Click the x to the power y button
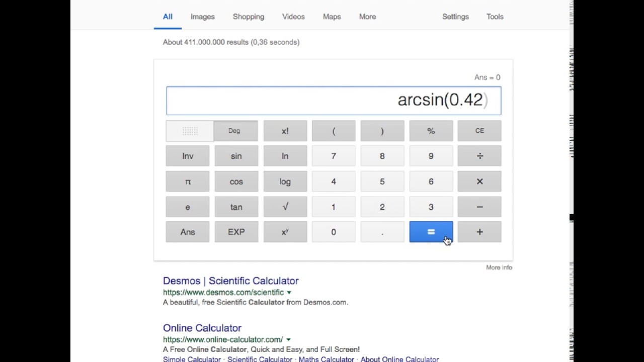The width and height of the screenshot is (644, 362). point(285,232)
